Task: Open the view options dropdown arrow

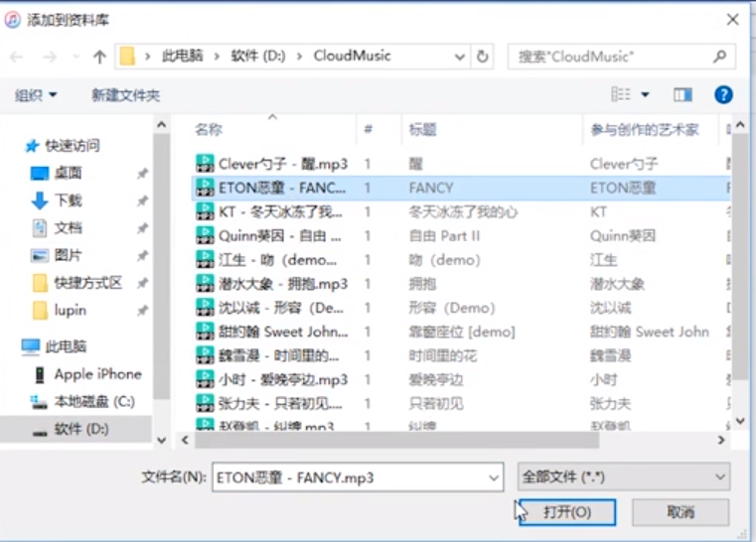Action: pyautogui.click(x=645, y=94)
